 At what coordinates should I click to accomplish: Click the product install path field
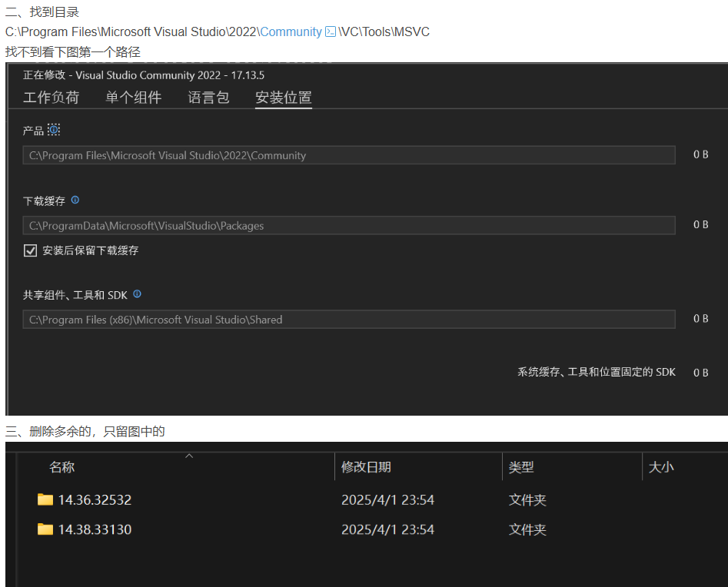(x=349, y=155)
